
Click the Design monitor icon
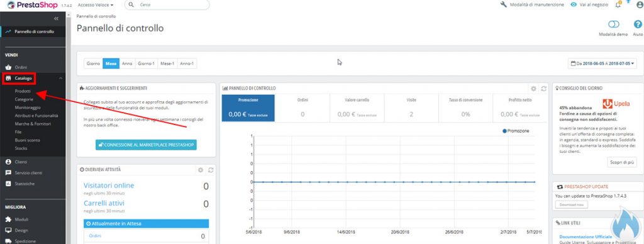[x=8, y=230]
